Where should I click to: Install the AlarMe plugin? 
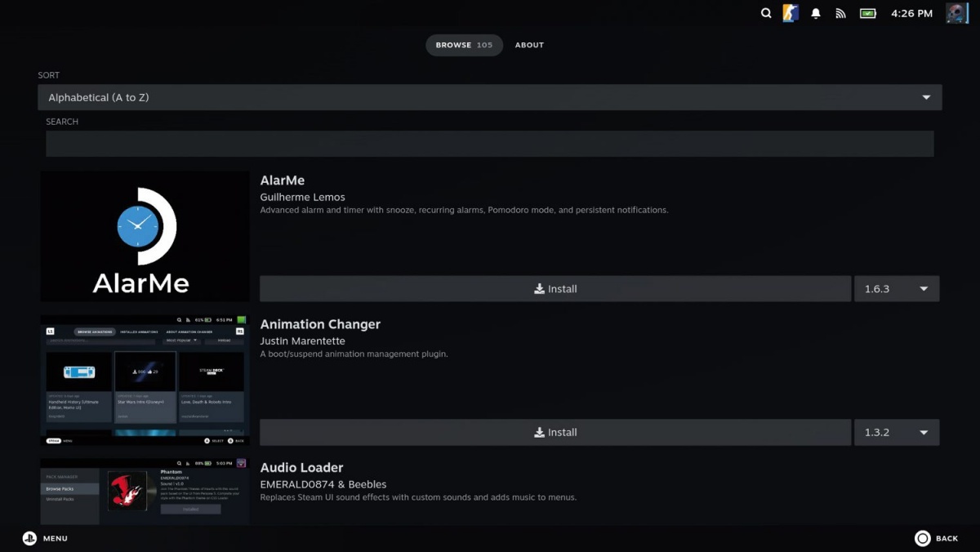tap(555, 289)
